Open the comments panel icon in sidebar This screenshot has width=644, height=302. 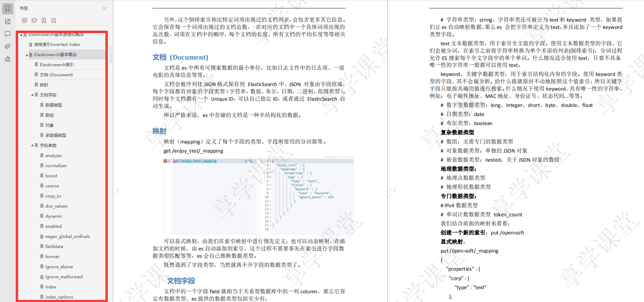click(x=8, y=34)
